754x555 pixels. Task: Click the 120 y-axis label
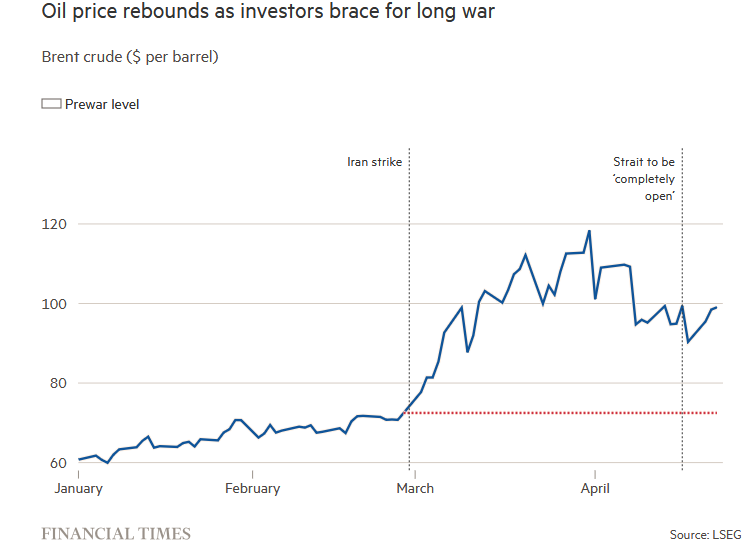[x=55, y=224]
